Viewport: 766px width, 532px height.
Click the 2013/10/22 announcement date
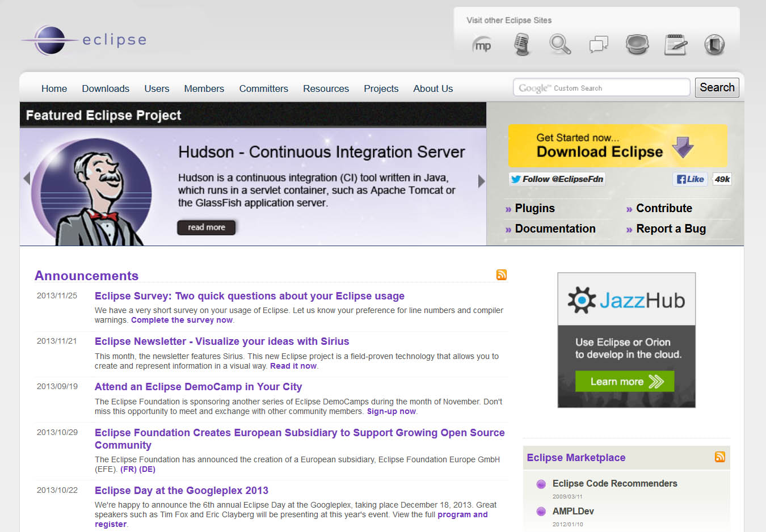tap(57, 490)
